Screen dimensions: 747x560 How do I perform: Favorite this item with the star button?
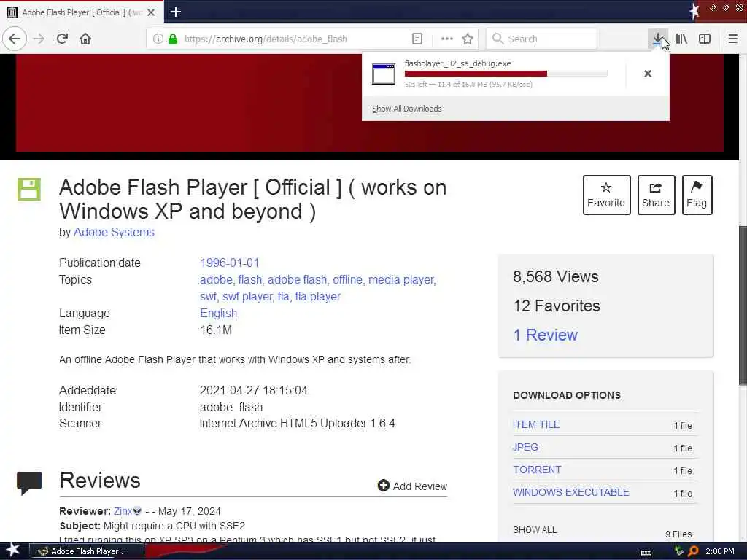click(606, 195)
